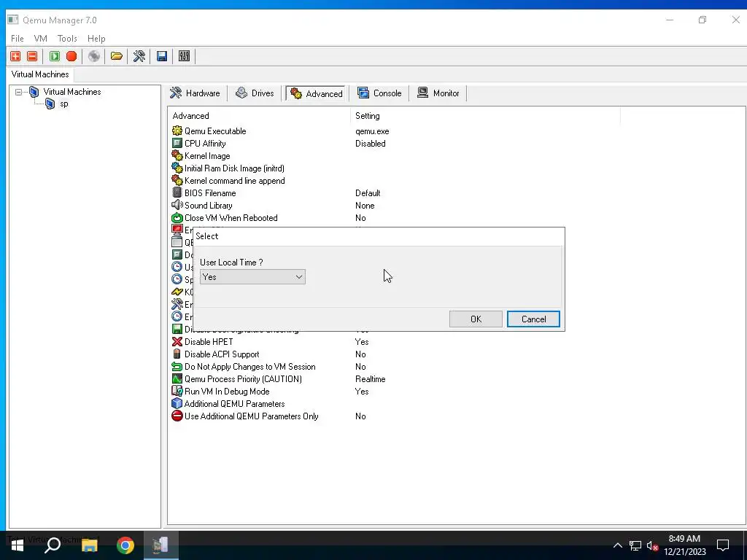
Task: Click the Sound Library speaker icon
Action: pos(177,205)
